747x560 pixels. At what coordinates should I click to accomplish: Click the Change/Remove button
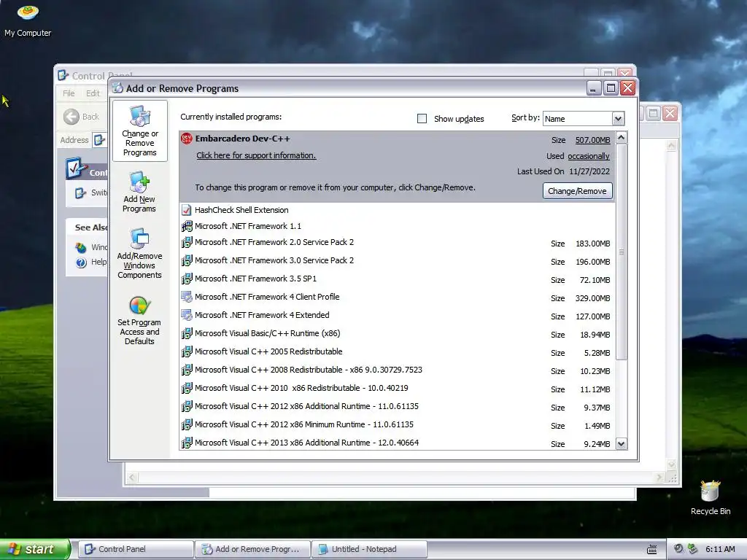(x=577, y=191)
